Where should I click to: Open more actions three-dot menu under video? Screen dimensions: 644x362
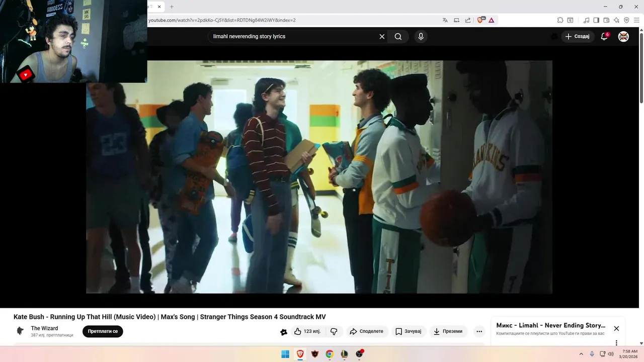(479, 331)
